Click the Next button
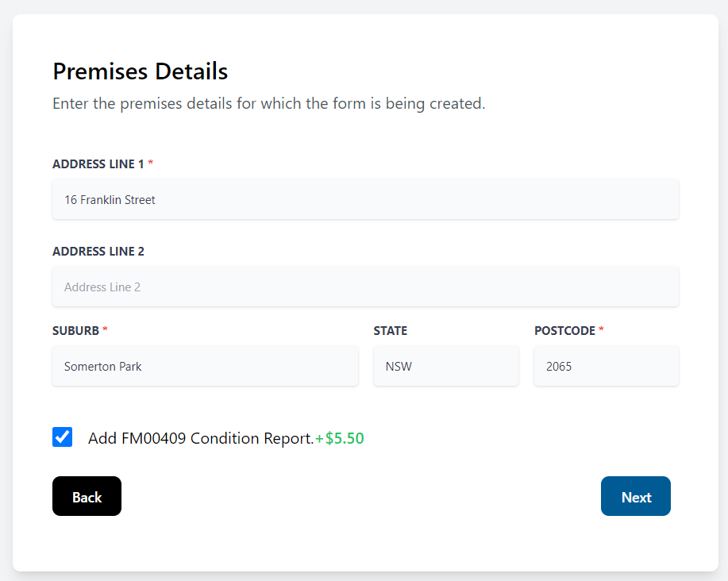This screenshot has height=581, width=728. pos(635,496)
